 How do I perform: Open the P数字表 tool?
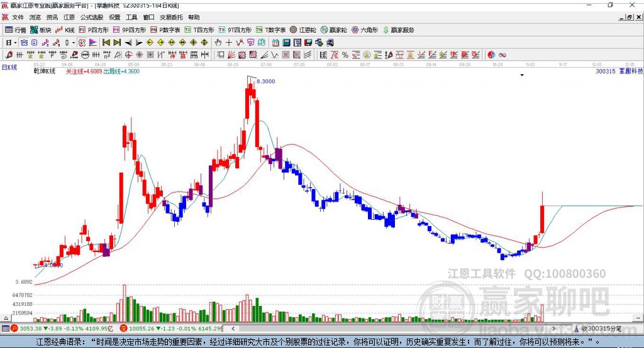[165, 30]
